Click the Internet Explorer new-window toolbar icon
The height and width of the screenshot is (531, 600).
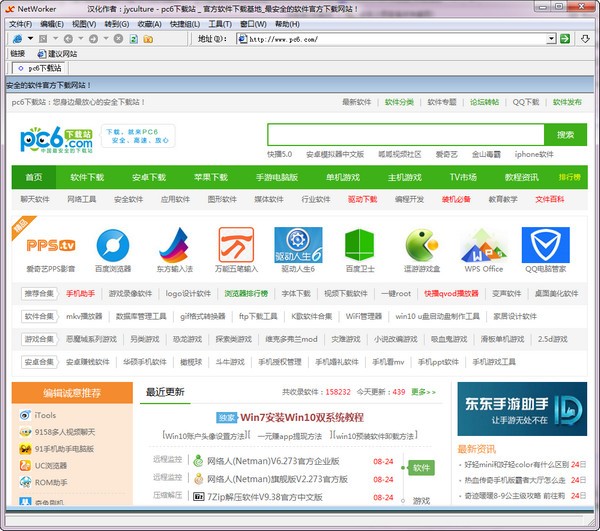click(17, 39)
